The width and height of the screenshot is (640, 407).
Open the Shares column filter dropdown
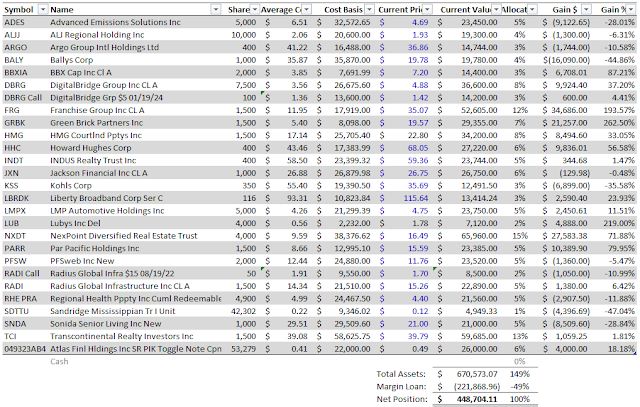coord(255,9)
